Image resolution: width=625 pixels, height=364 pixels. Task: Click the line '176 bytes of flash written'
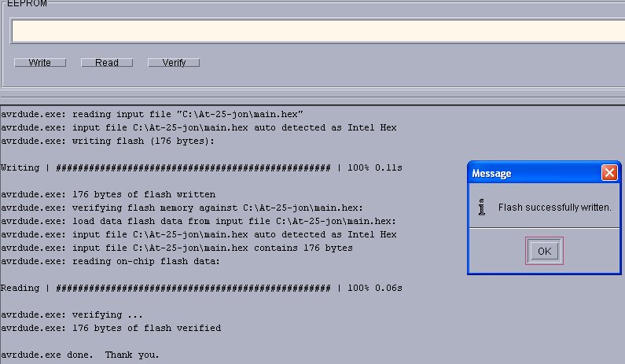click(108, 194)
